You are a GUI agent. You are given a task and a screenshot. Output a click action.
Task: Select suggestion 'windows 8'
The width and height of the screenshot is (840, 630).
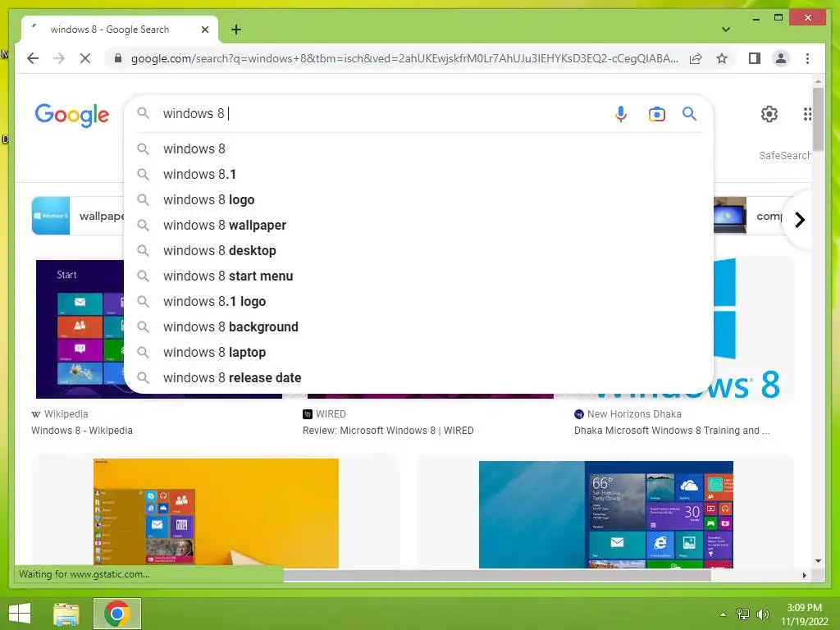tap(419, 149)
